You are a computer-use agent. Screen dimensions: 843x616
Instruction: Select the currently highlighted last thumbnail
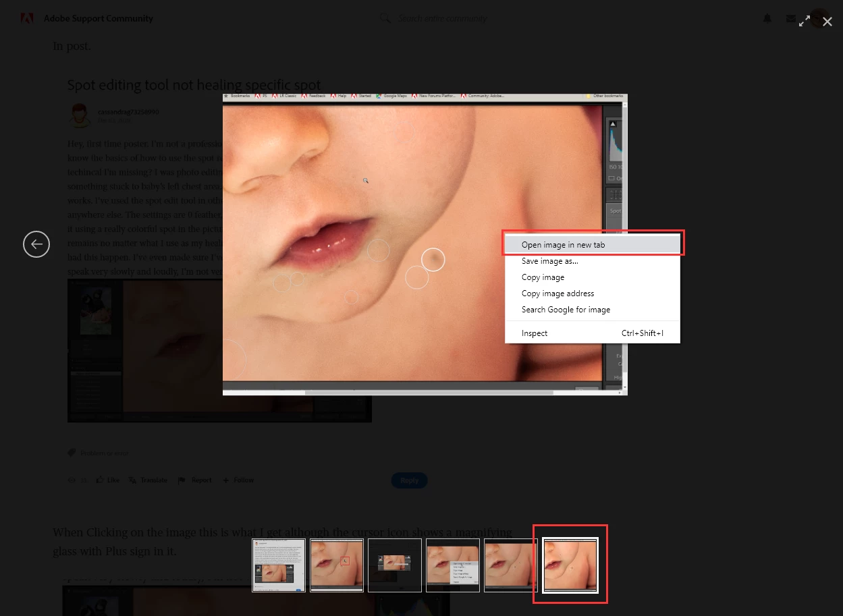570,565
